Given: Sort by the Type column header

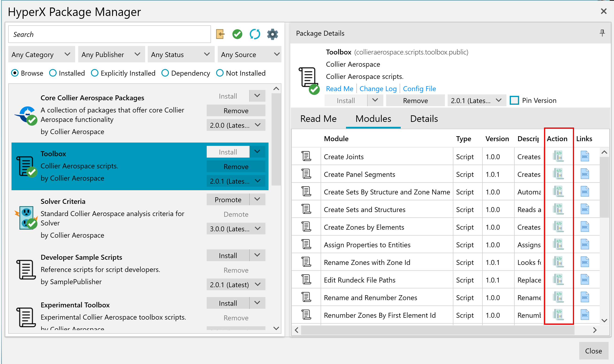Looking at the screenshot, I should pyautogui.click(x=463, y=139).
